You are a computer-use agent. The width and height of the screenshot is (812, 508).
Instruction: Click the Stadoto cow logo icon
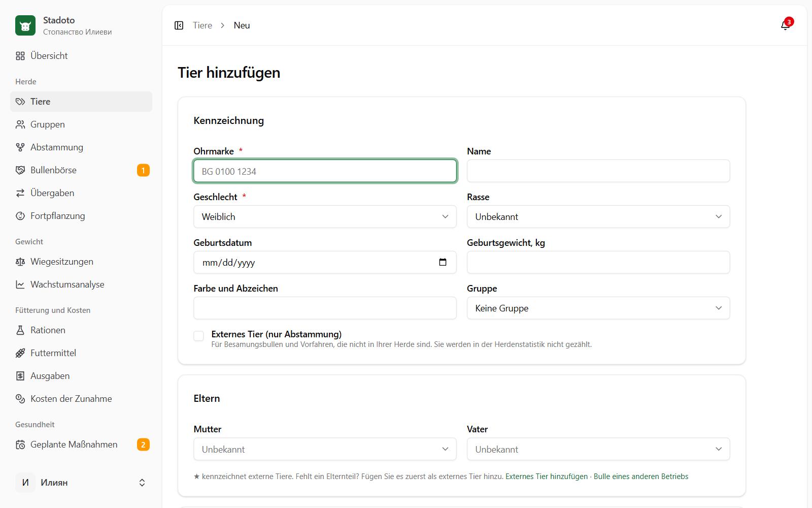point(25,25)
